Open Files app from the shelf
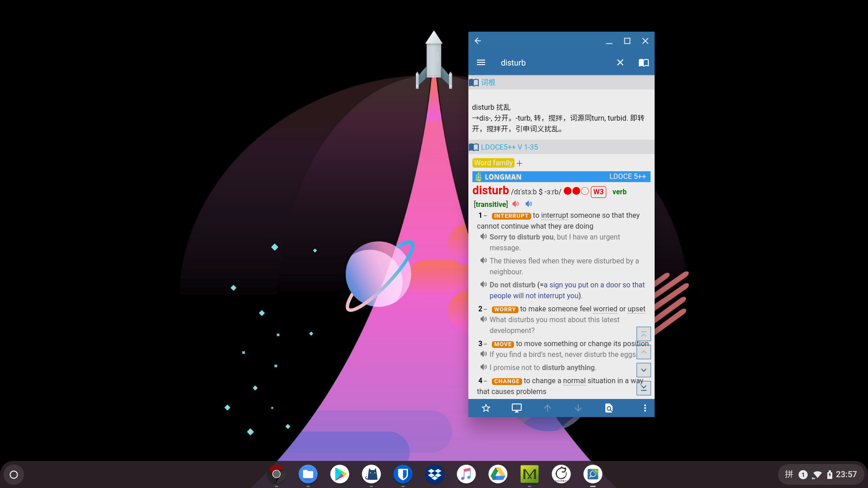The height and width of the screenshot is (488, 868). [x=308, y=474]
